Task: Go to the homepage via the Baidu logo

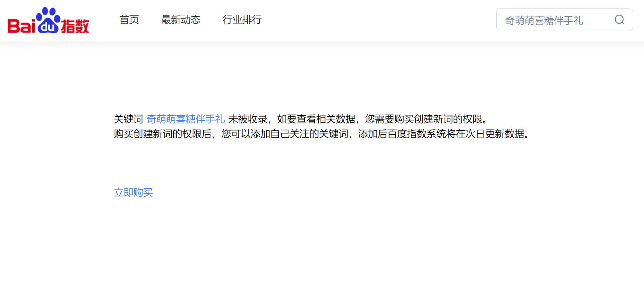Action: click(48, 20)
